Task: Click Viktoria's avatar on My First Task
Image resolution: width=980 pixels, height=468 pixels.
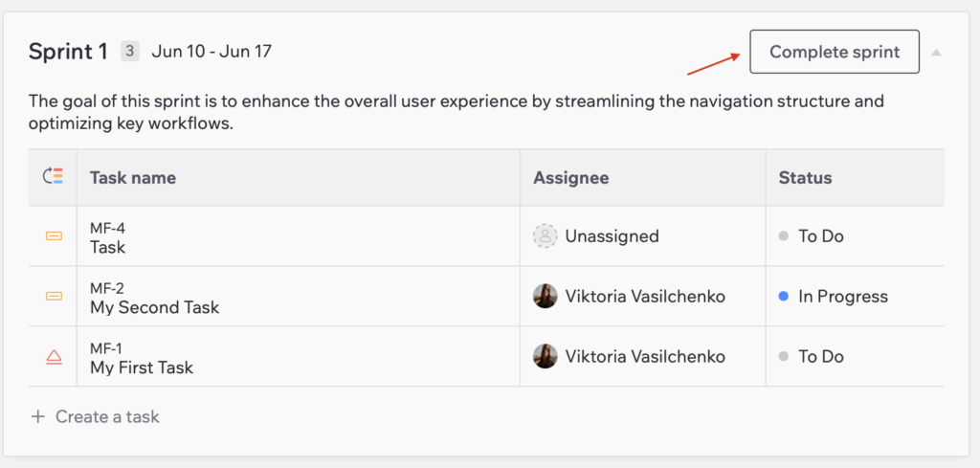Action: pyautogui.click(x=545, y=357)
